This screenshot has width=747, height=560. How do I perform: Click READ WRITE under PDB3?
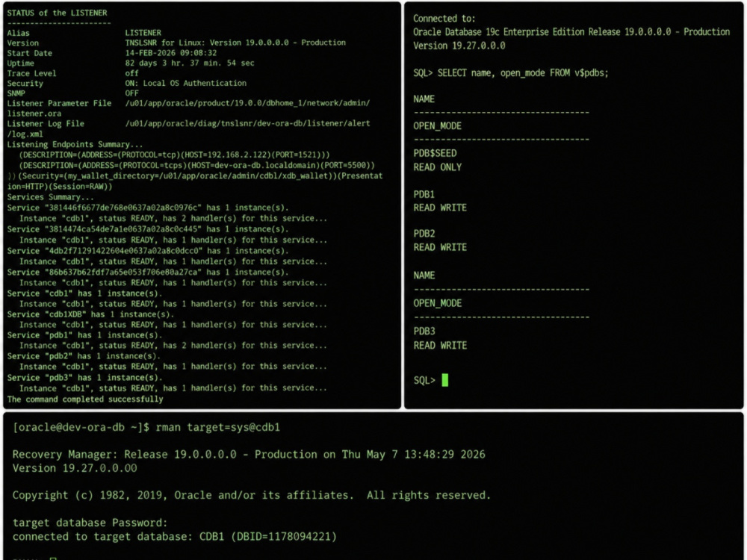click(x=440, y=345)
